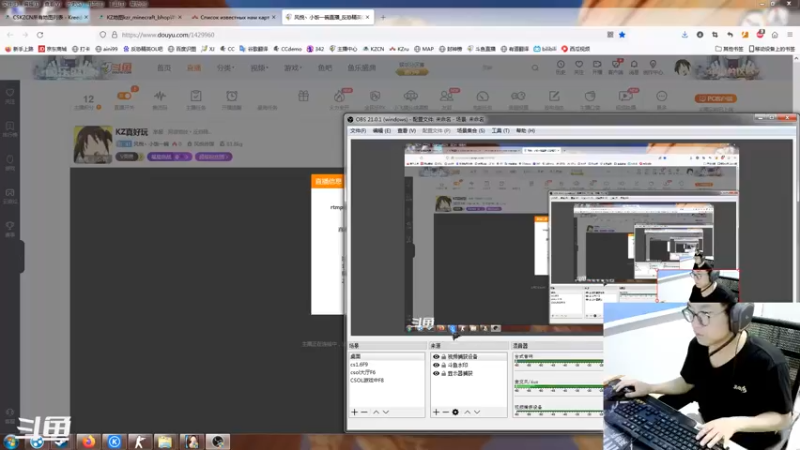The image size is (800, 450).
Task: Move the selected source down in OBS
Action: 477,412
